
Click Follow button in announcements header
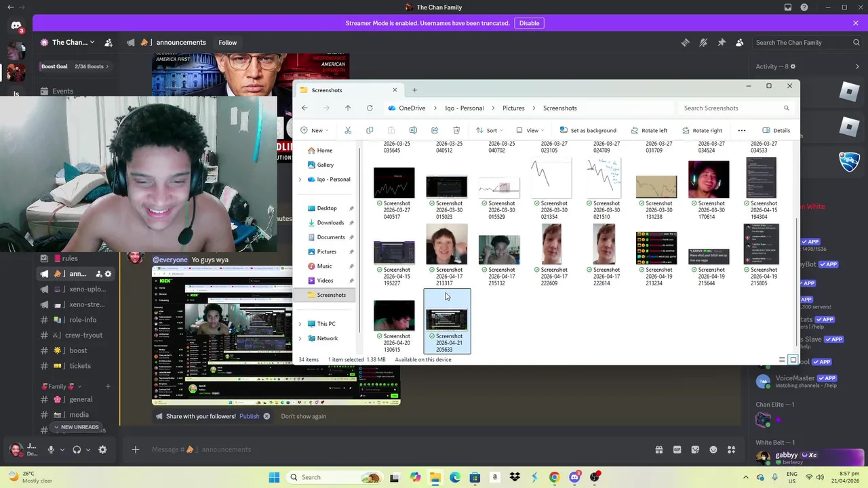point(227,42)
